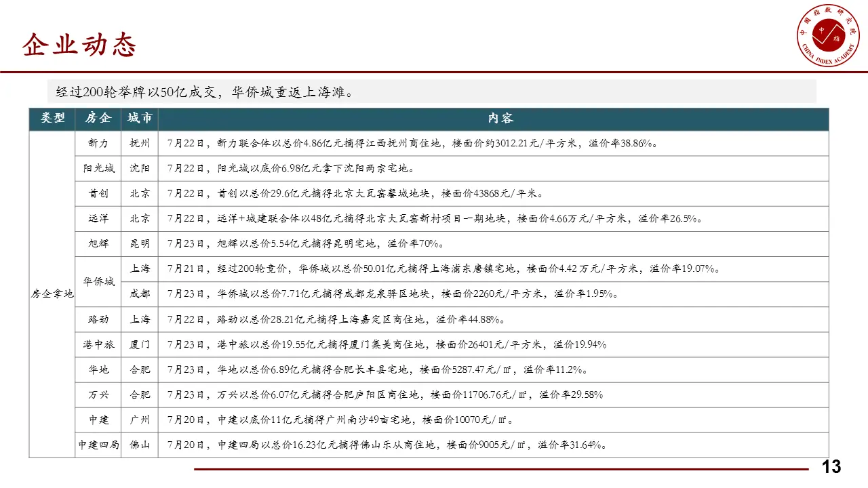
Task: Select the slide title 企业动态
Action: click(x=79, y=45)
